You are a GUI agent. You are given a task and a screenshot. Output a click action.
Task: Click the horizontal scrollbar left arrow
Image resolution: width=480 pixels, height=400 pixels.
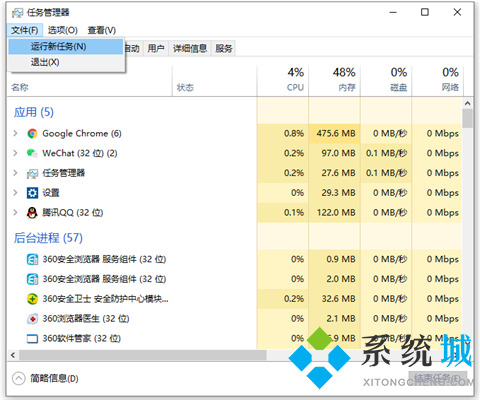point(13,355)
